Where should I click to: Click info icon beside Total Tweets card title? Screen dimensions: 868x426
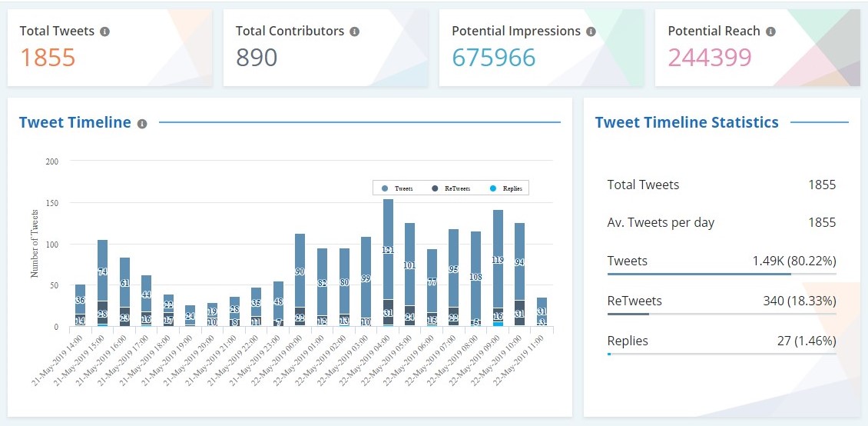105,32
